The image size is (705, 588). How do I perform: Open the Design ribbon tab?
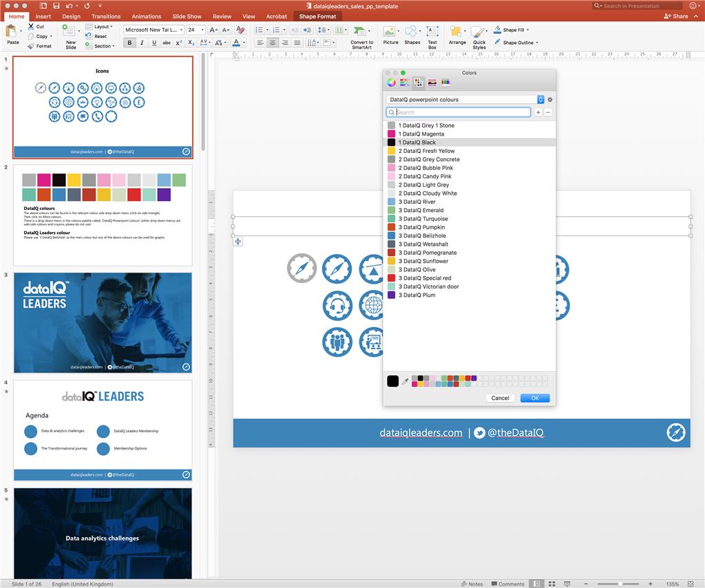pyautogui.click(x=71, y=17)
